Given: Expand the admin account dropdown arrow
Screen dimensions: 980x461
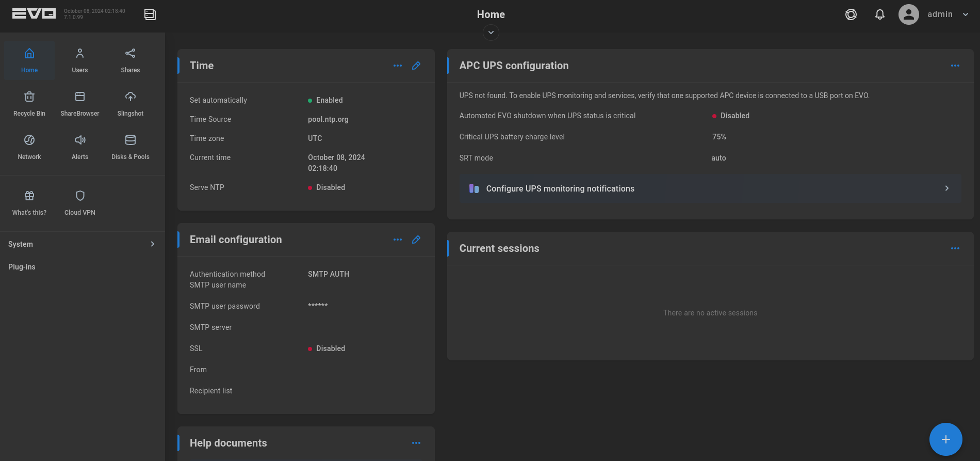Looking at the screenshot, I should [966, 14].
